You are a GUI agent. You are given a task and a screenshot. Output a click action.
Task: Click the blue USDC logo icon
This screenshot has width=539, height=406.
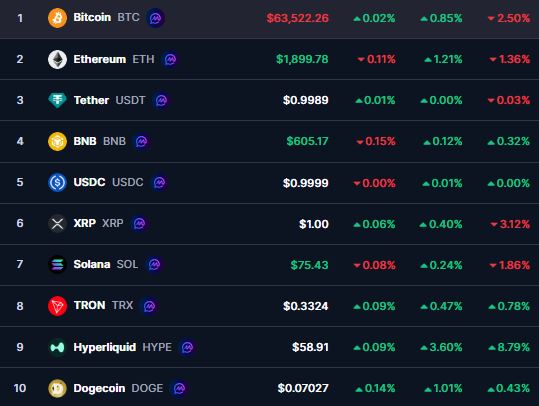coord(57,182)
